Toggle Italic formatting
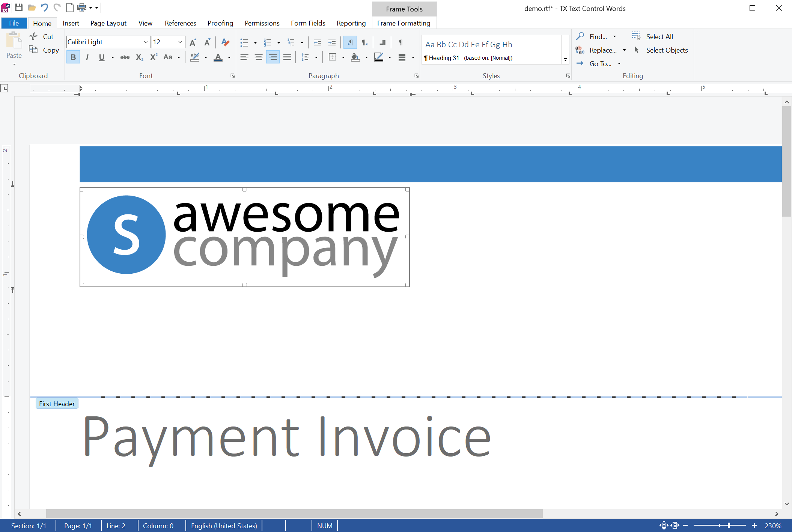Screen dimensions: 792x532 pos(87,57)
